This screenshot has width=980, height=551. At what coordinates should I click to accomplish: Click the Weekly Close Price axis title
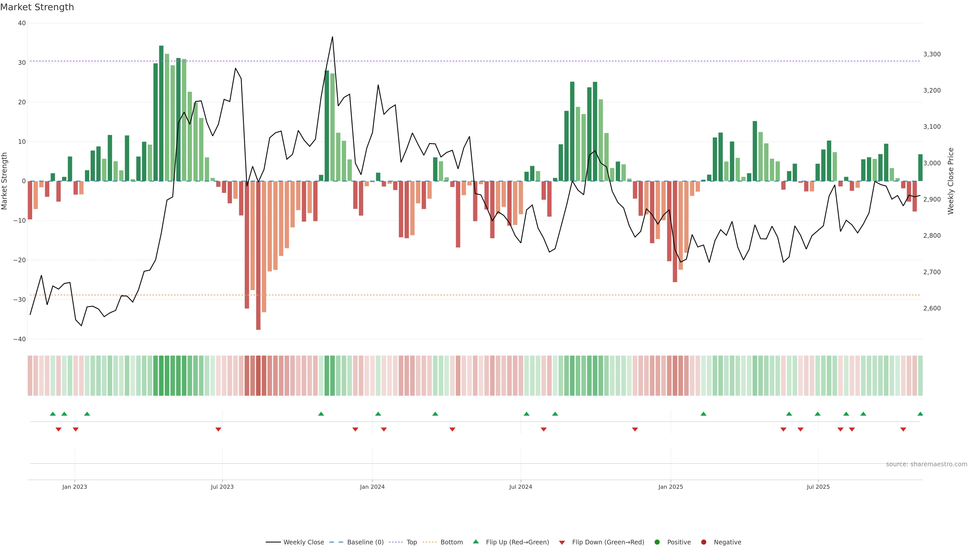pos(951,181)
